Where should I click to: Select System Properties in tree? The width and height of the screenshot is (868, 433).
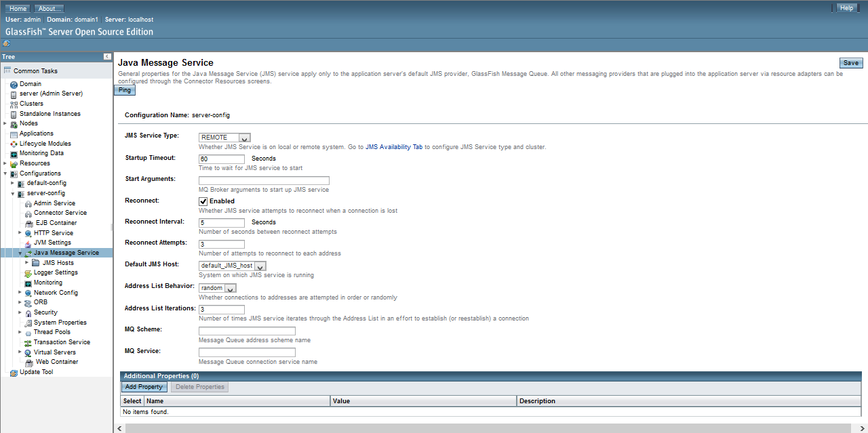60,323
